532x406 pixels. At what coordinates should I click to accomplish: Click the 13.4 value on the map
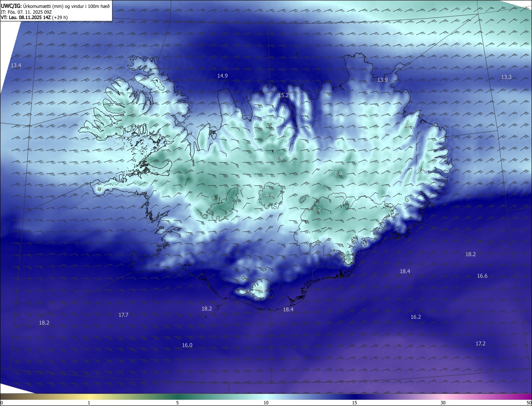pyautogui.click(x=16, y=66)
